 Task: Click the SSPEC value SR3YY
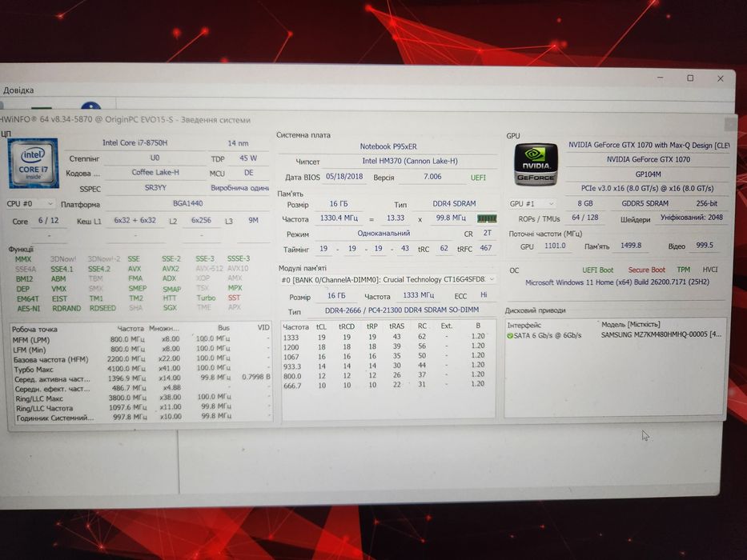click(x=155, y=188)
